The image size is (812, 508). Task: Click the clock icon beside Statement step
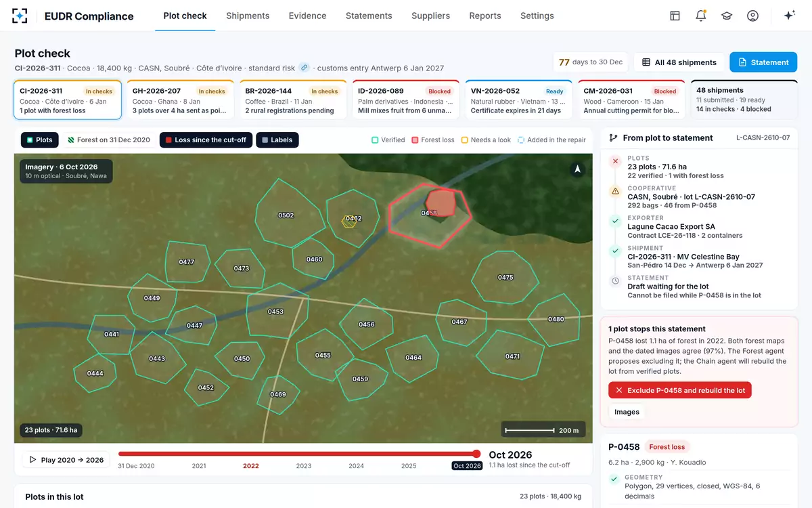[x=615, y=280]
